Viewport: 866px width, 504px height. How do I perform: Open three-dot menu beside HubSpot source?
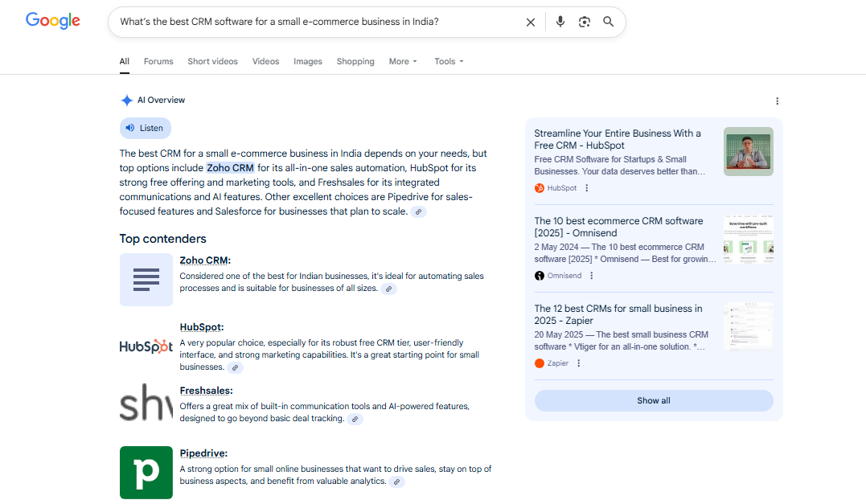586,188
